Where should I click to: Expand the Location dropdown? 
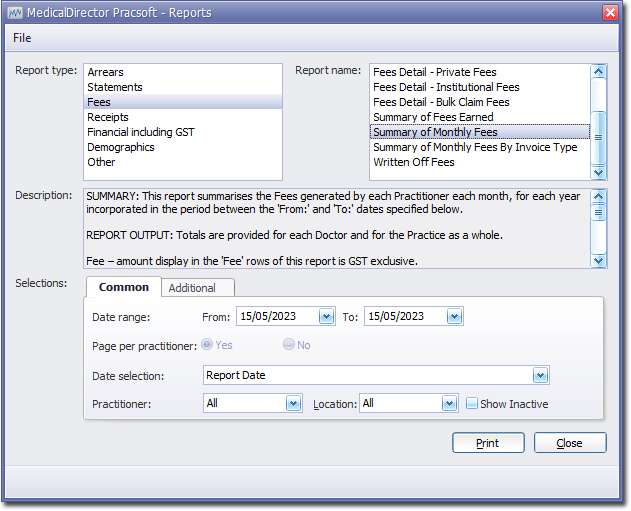[450, 404]
